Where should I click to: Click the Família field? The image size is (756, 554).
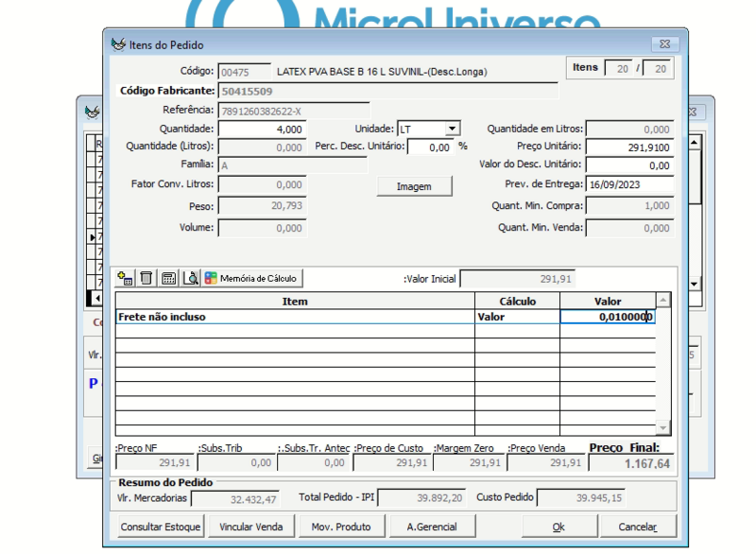[x=293, y=165]
